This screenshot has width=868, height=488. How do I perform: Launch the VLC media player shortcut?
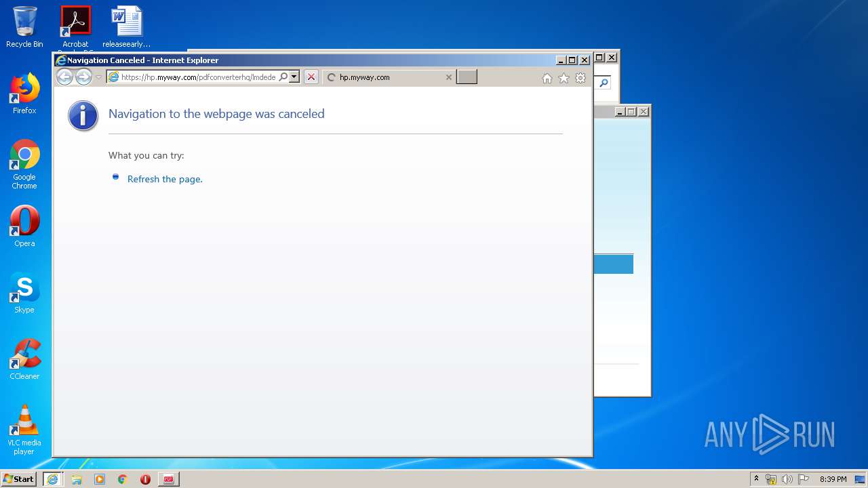tap(24, 430)
